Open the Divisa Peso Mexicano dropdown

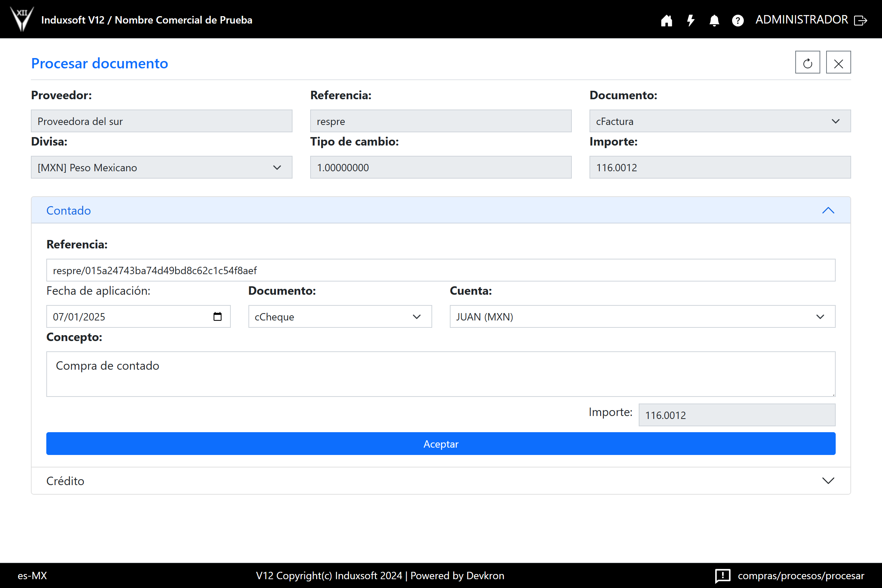pyautogui.click(x=161, y=168)
